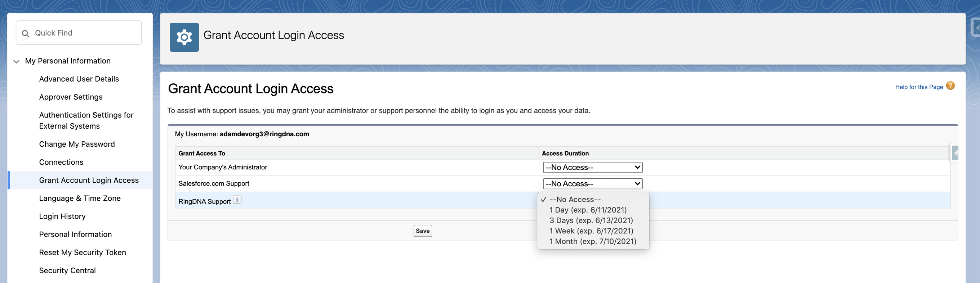Image resolution: width=980 pixels, height=283 pixels.
Task: Click the Quick Find search icon
Action: (26, 33)
